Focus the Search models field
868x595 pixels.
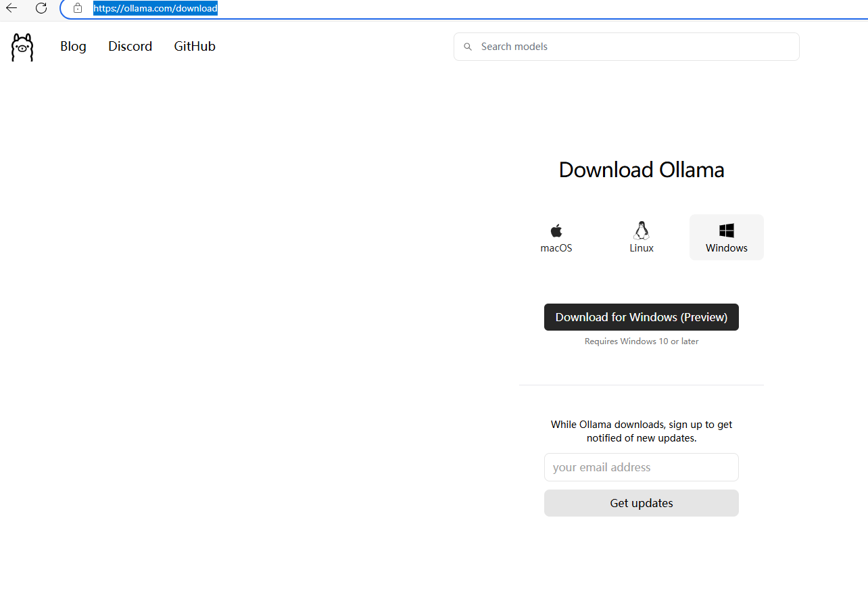[627, 47]
